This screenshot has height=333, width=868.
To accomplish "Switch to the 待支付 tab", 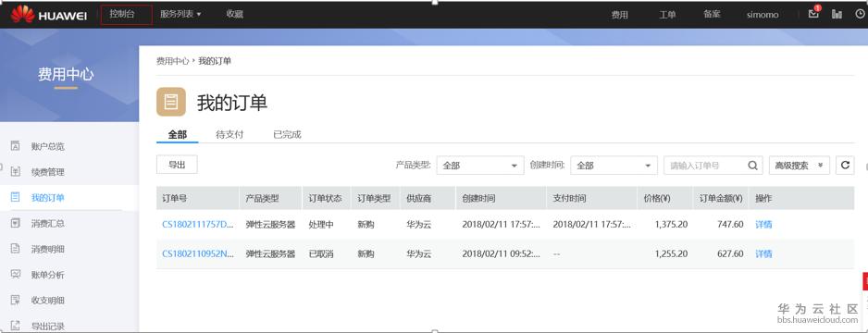I will coord(229,134).
